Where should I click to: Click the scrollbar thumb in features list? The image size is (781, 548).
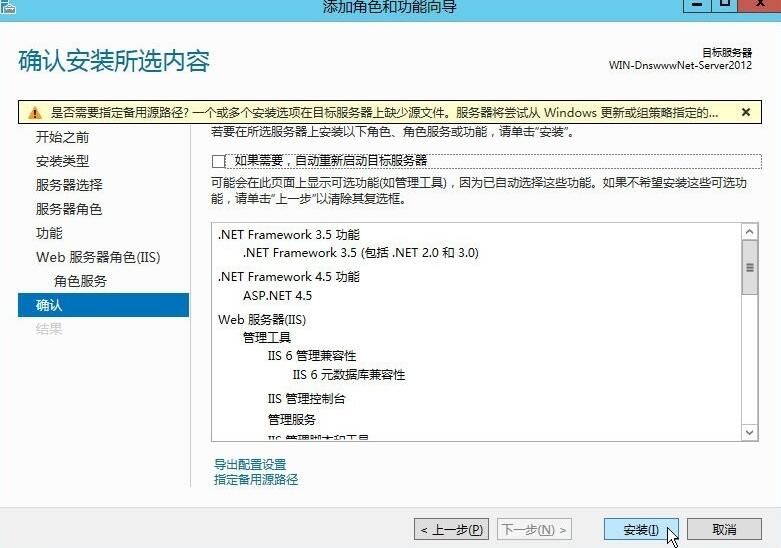pos(749,269)
